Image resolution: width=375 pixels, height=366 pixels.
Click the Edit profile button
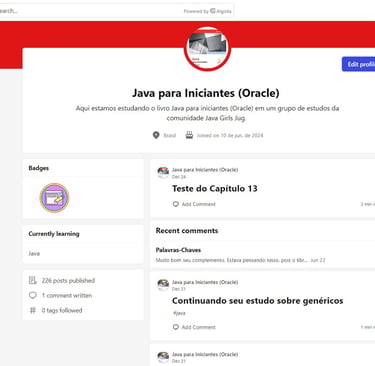pyautogui.click(x=359, y=64)
